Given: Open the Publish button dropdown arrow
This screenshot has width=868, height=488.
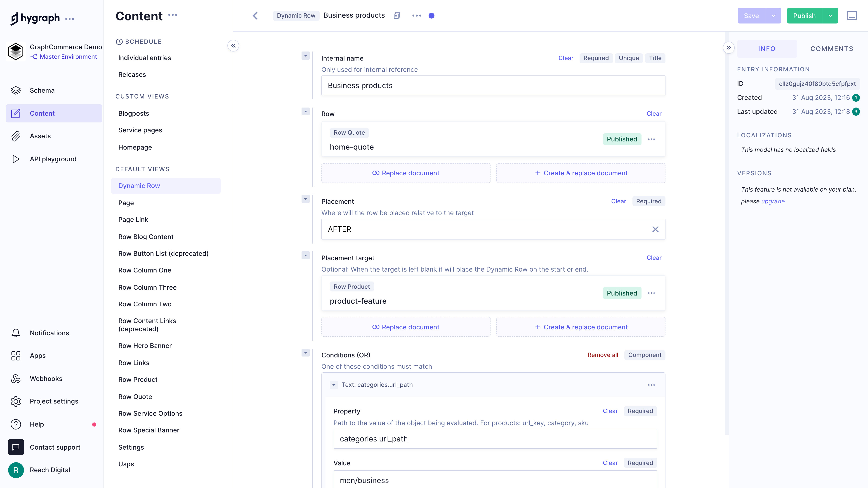Looking at the screenshot, I should point(830,16).
